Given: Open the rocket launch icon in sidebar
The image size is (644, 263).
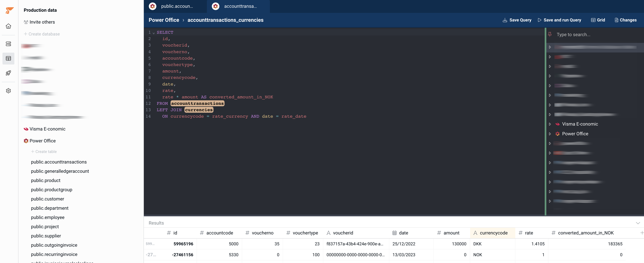Looking at the screenshot, I should click(9, 73).
